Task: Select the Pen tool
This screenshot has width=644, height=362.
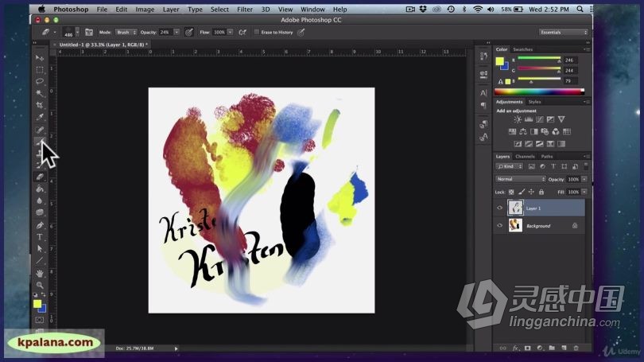Action: click(40, 225)
